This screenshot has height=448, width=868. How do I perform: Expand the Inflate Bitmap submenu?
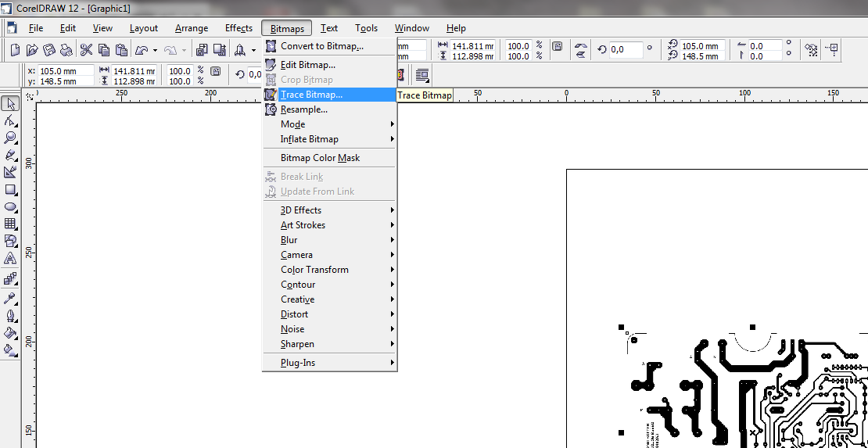(329, 139)
